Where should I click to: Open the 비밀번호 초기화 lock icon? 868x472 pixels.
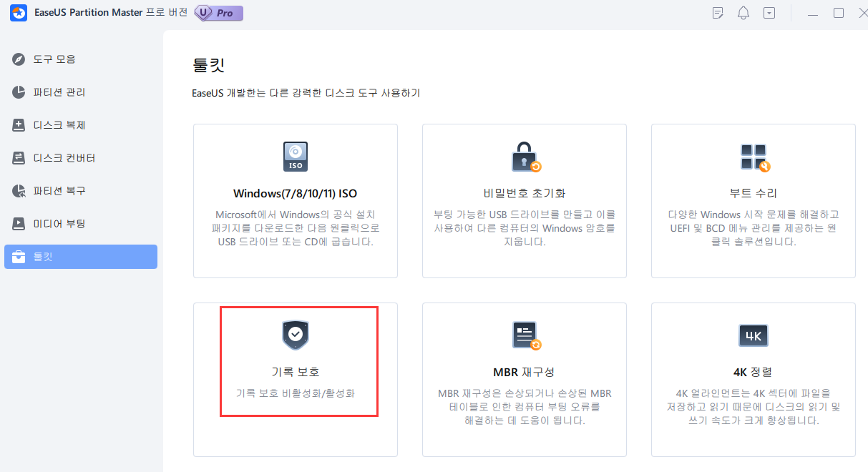tap(524, 156)
